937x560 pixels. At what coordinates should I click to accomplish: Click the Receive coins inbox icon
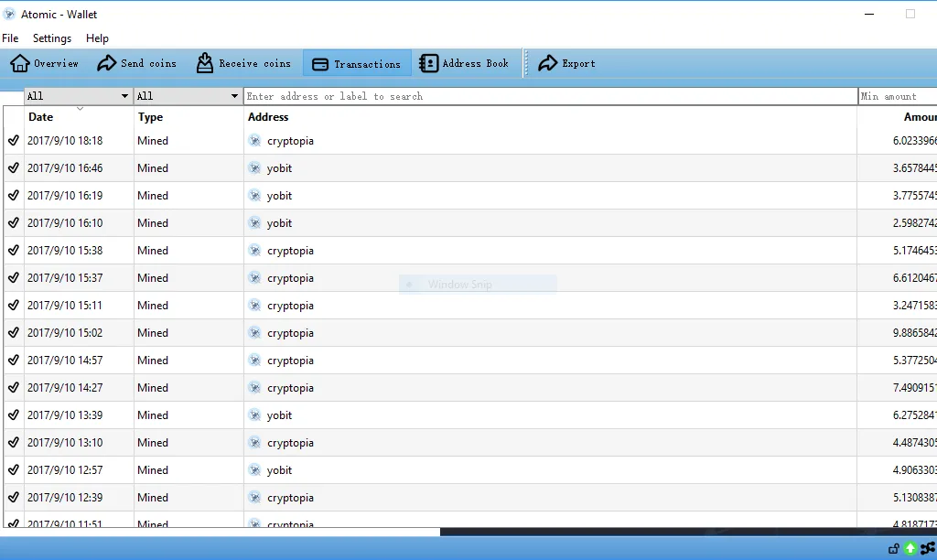pyautogui.click(x=205, y=63)
